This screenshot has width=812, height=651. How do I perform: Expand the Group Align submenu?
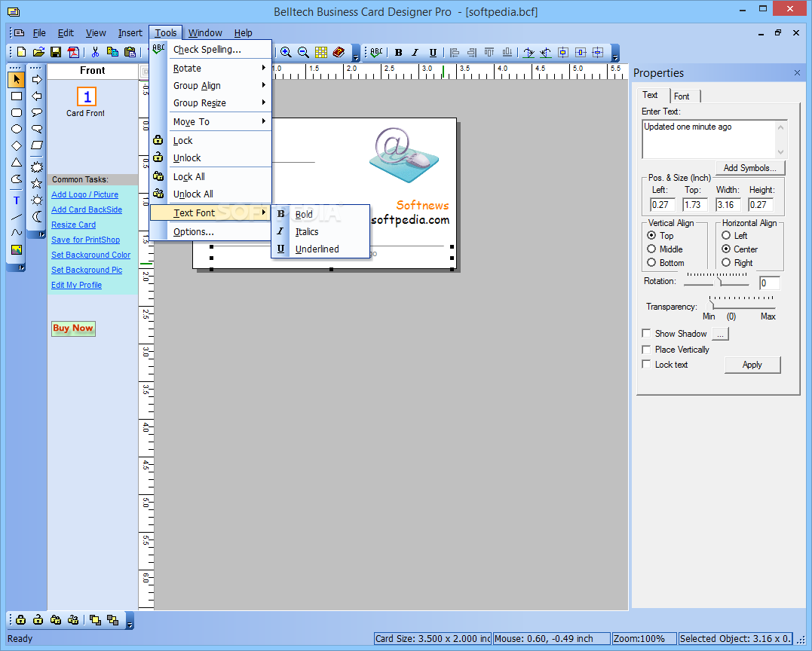211,85
